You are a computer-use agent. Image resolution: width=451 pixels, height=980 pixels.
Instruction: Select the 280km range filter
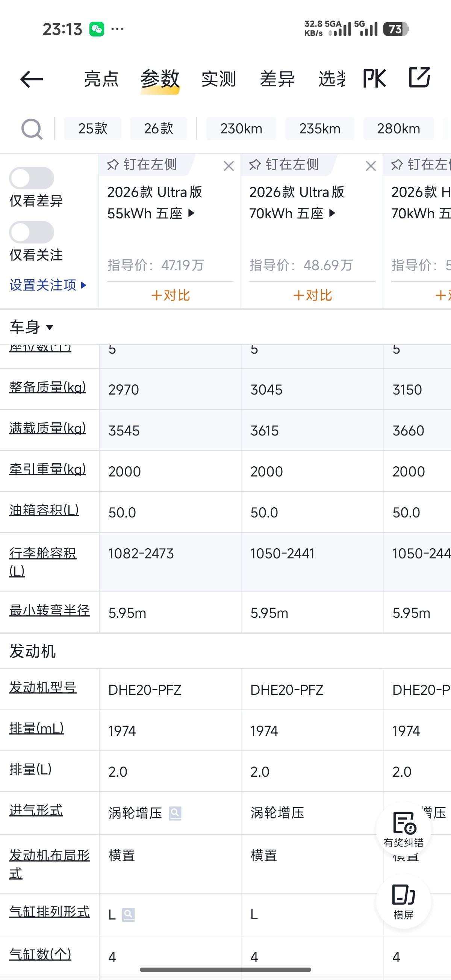click(x=398, y=129)
